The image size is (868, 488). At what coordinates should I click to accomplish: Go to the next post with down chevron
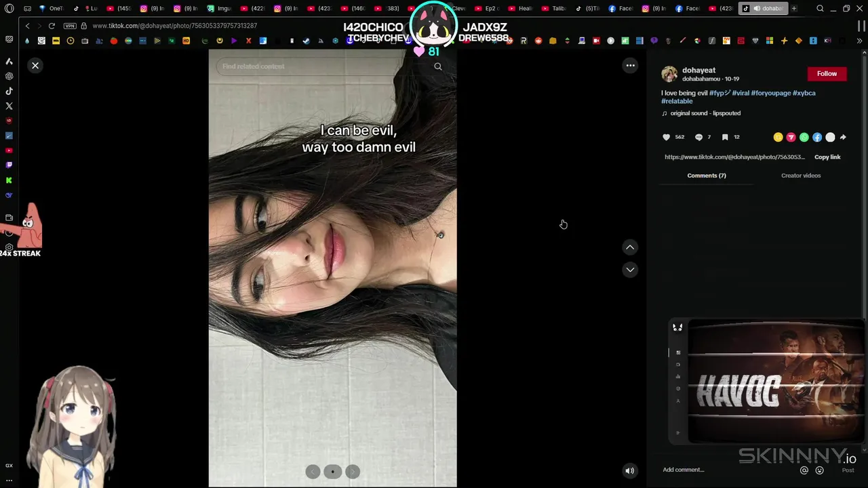pos(630,270)
